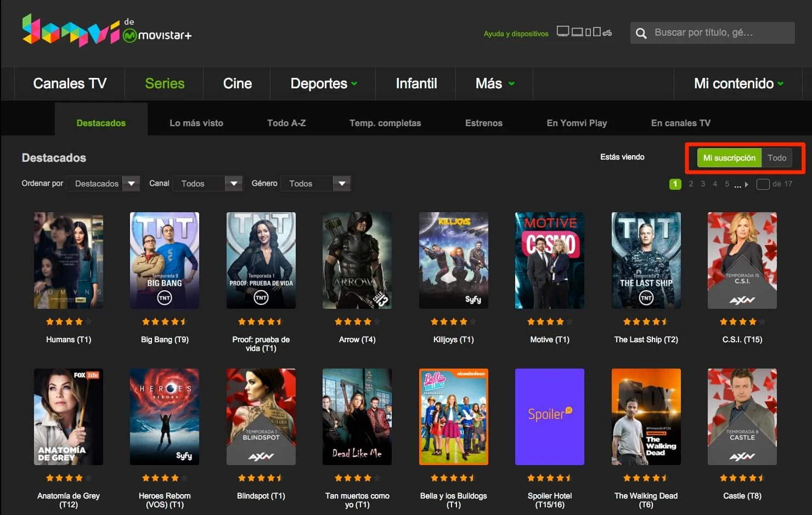Click the title C.S.I. (T15)
Screen dimensions: 812x515
(742, 339)
